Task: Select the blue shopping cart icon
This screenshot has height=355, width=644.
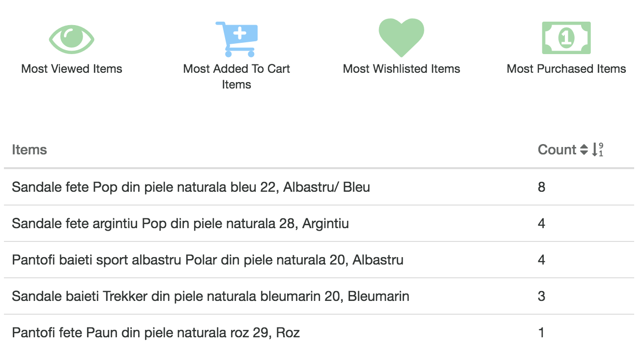Action: click(x=236, y=38)
